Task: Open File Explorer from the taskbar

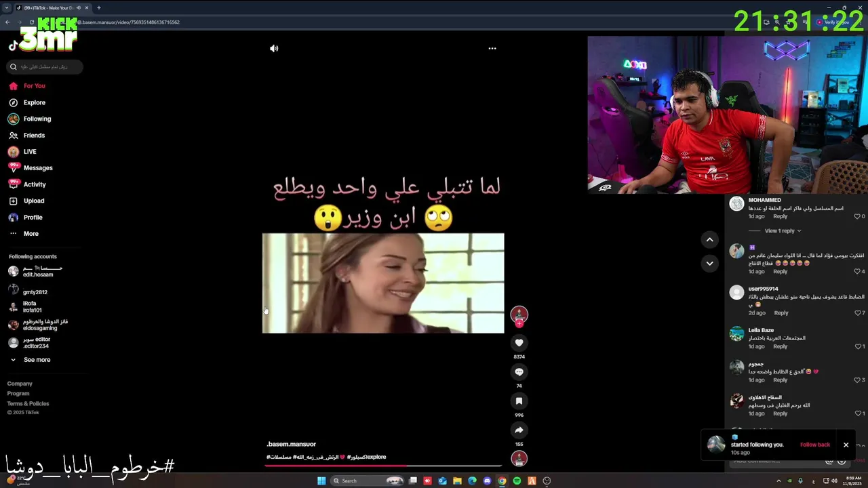Action: click(457, 481)
